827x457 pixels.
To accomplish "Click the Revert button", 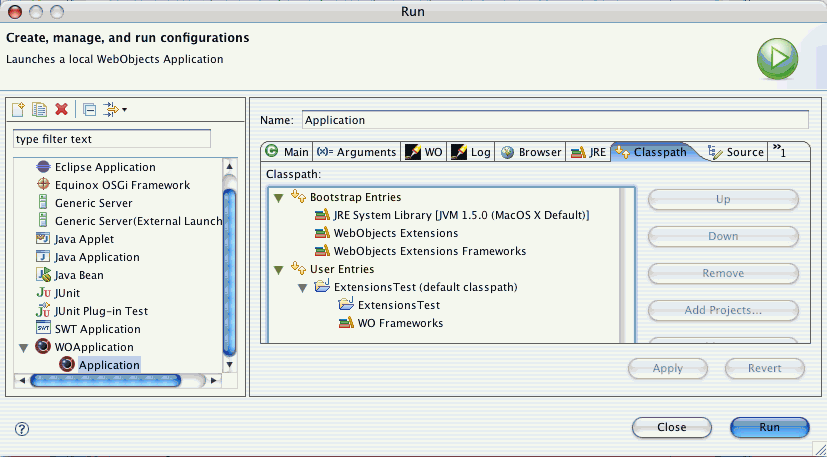I will click(764, 368).
